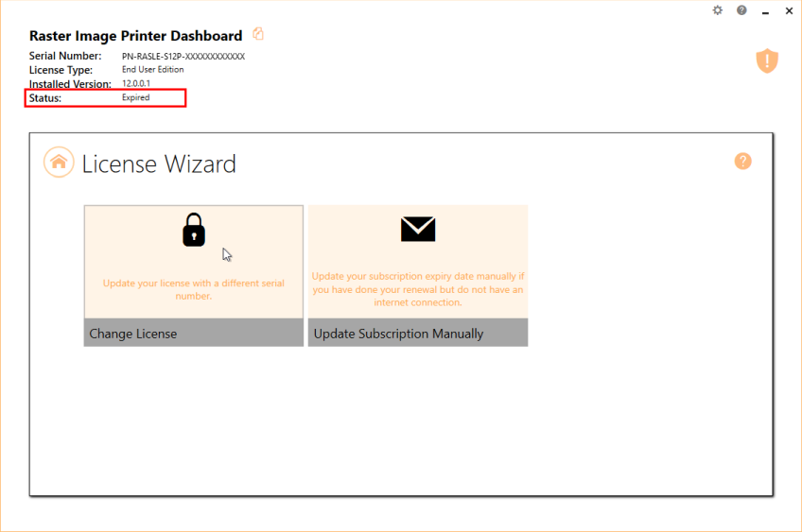Close the dashboard window
This screenshot has width=802, height=532.
point(789,10)
